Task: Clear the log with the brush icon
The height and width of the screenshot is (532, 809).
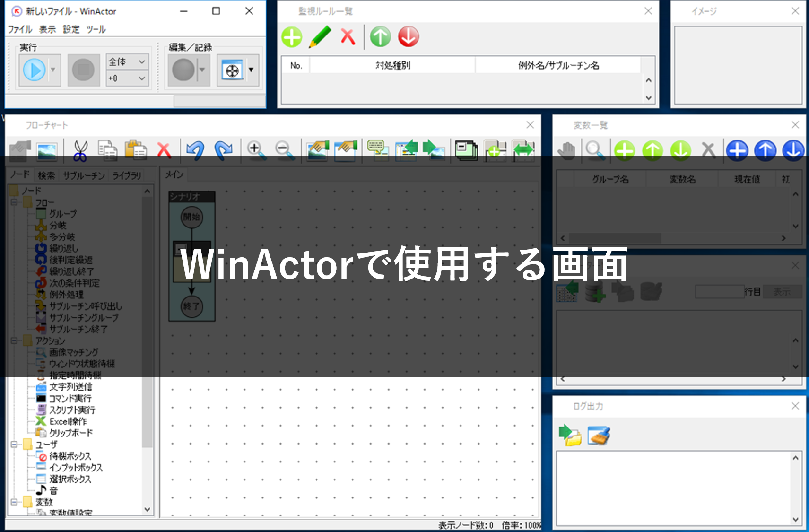Action: coord(599,435)
